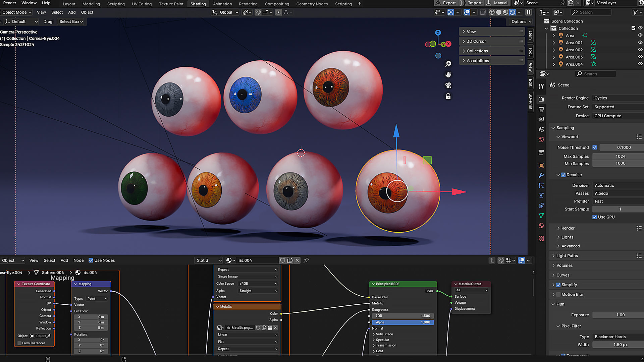The height and width of the screenshot is (362, 644).
Task: Pause the viewport render preview
Action: click(x=529, y=12)
